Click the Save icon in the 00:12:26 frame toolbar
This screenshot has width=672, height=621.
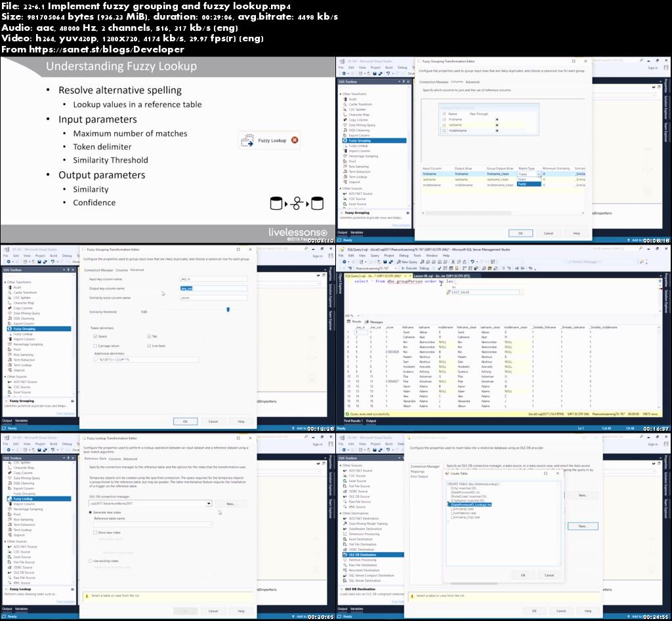pyautogui.click(x=39, y=262)
